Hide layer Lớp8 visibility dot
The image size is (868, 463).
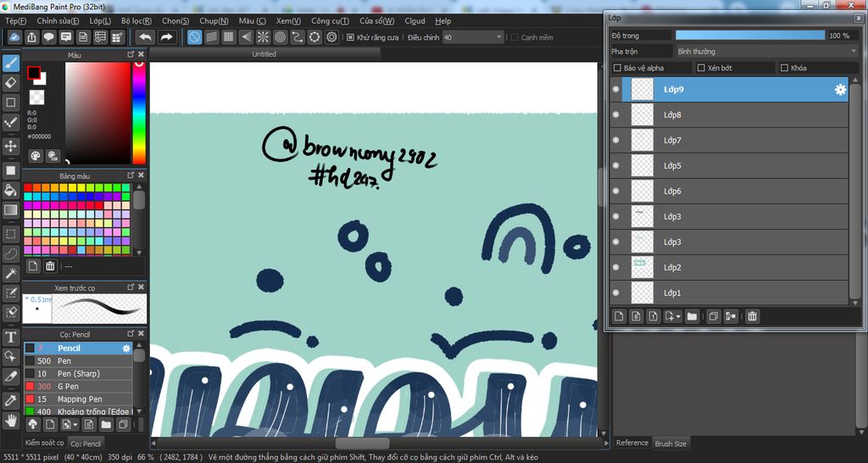click(x=615, y=114)
